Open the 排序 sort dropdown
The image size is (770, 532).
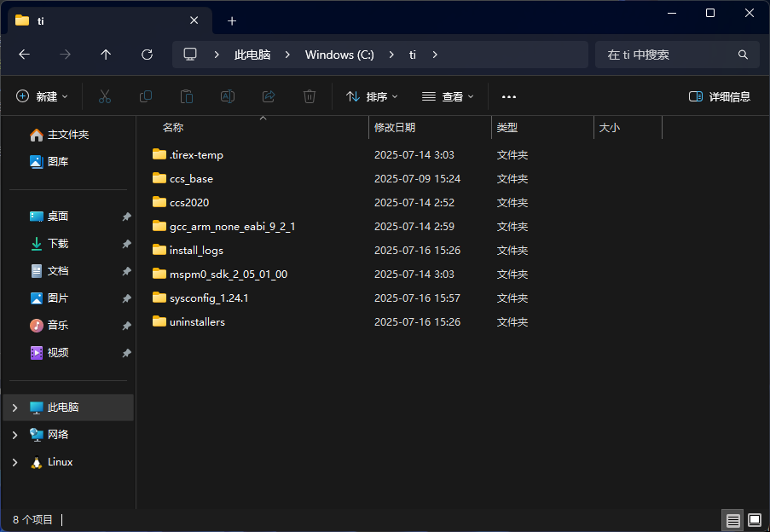coord(372,96)
